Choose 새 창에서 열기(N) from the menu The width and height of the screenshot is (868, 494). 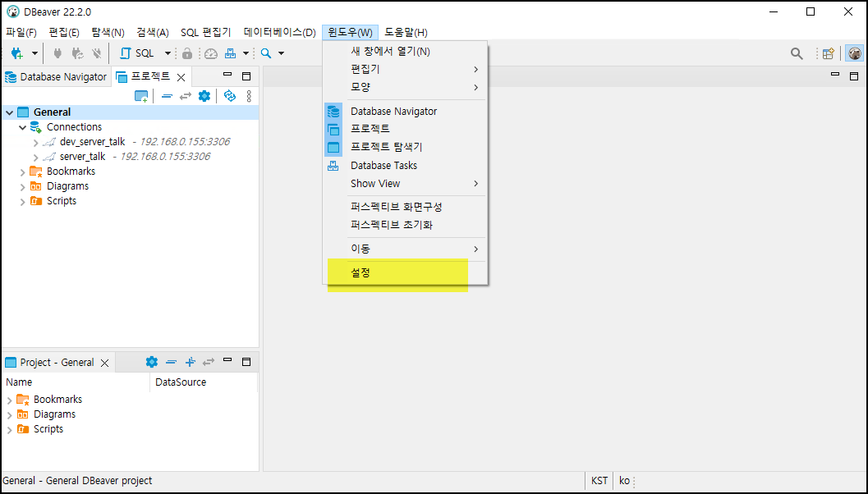(x=405, y=52)
